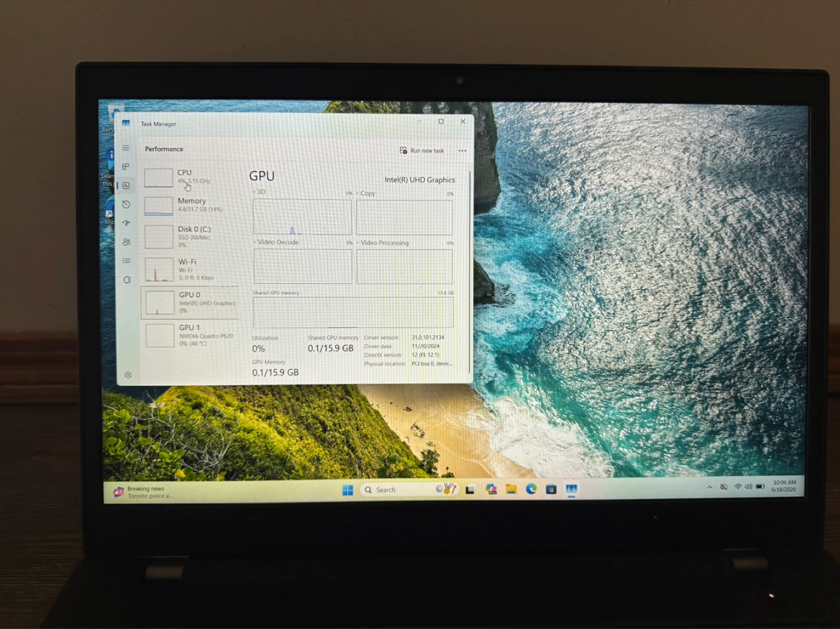Click the battery tray icon

pyautogui.click(x=759, y=486)
